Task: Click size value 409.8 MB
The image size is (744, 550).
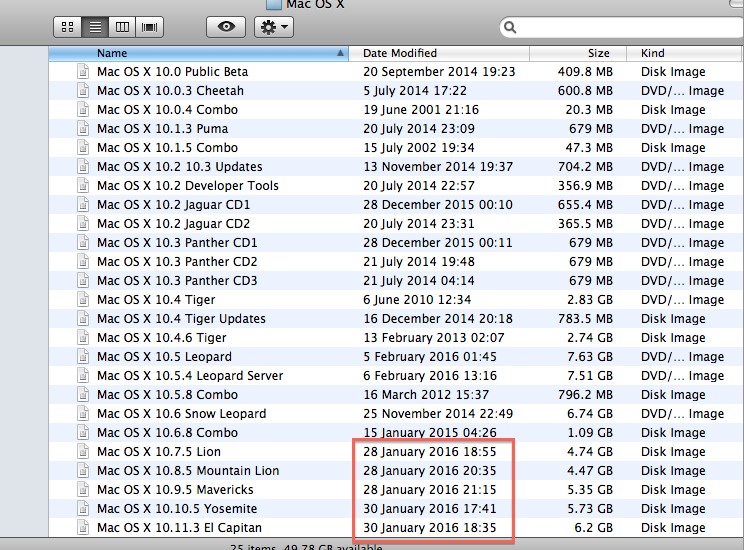Action: [585, 72]
